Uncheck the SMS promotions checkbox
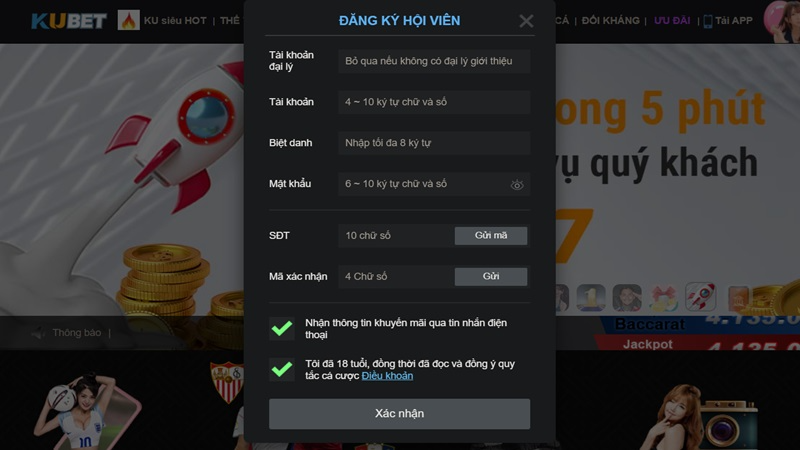Image resolution: width=800 pixels, height=450 pixels. click(282, 329)
